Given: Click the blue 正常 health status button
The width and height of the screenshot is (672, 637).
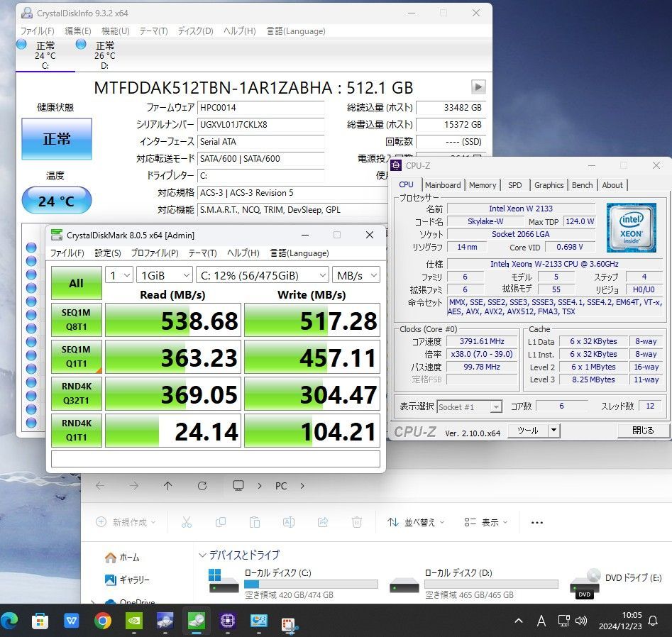Looking at the screenshot, I should [57, 139].
